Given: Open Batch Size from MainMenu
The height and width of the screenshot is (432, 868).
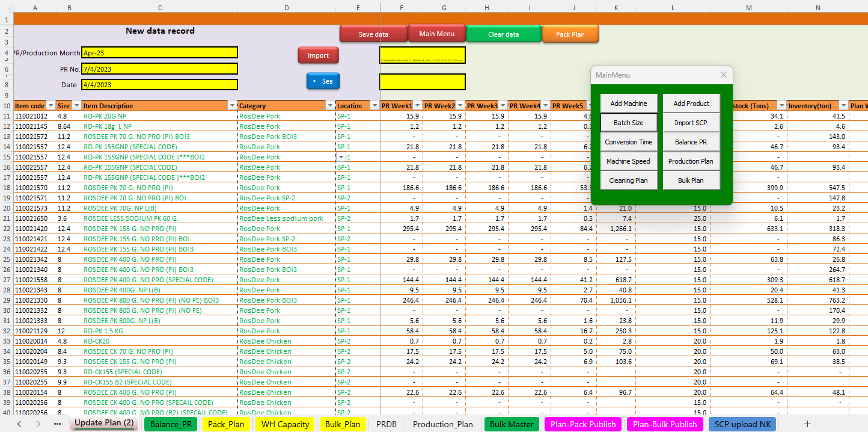Looking at the screenshot, I should click(629, 123).
